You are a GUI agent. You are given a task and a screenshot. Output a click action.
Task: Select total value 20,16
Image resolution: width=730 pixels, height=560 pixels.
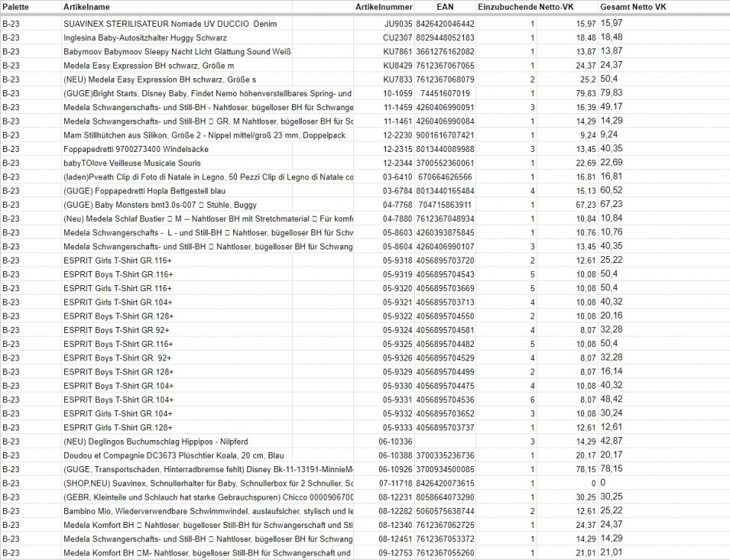click(612, 316)
